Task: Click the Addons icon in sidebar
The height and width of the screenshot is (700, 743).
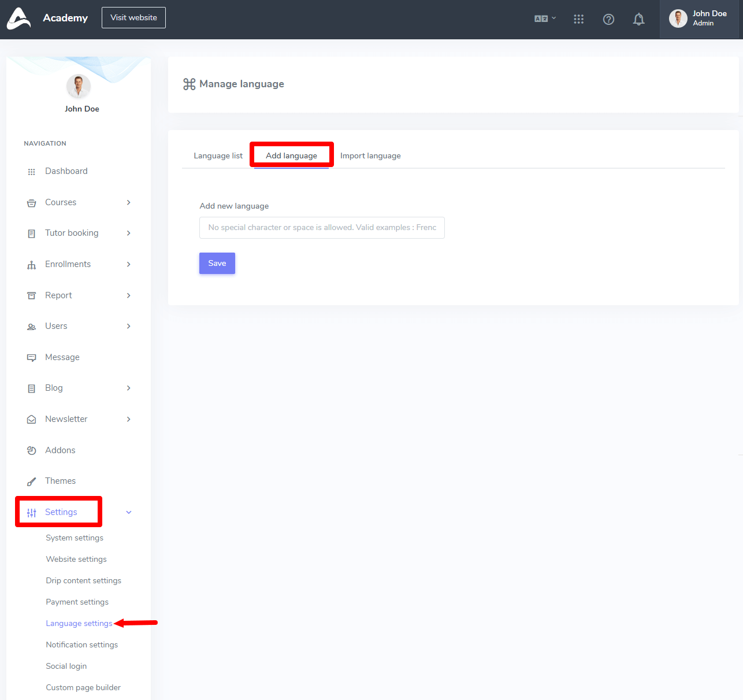Action: [x=32, y=451]
